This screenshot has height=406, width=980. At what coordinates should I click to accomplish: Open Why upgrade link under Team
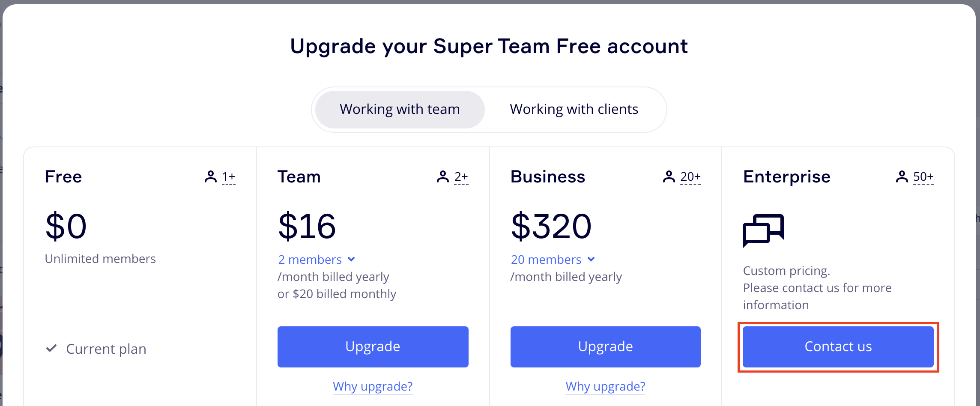tap(373, 386)
